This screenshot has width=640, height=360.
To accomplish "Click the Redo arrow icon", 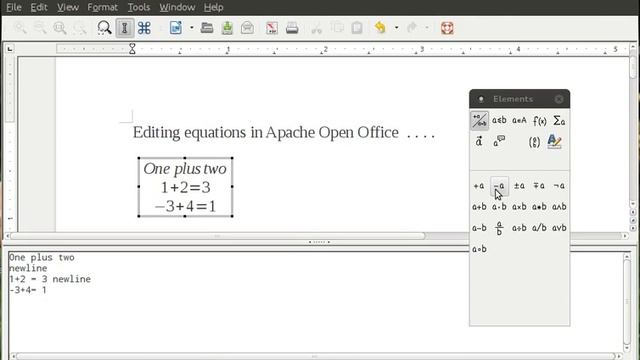I will point(412,28).
